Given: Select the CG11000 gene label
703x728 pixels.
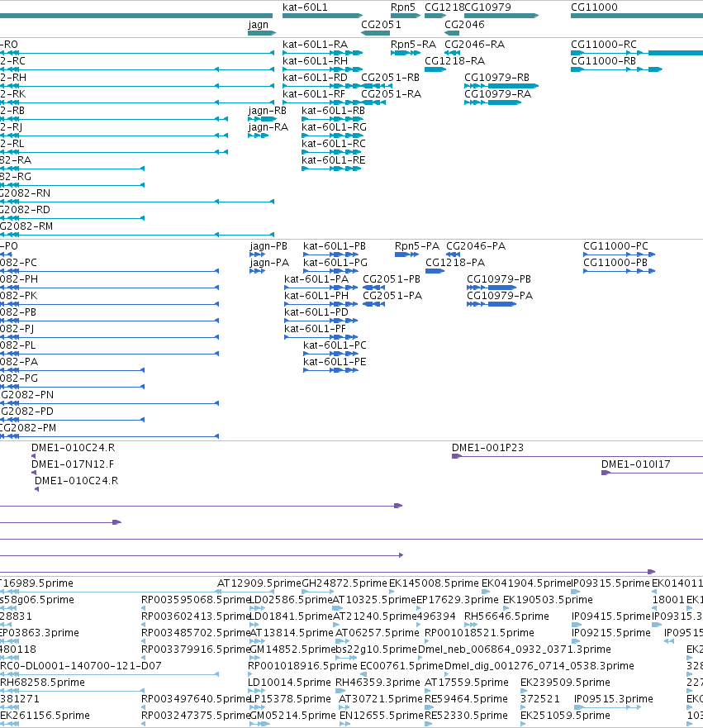Looking at the screenshot, I should click(594, 7).
